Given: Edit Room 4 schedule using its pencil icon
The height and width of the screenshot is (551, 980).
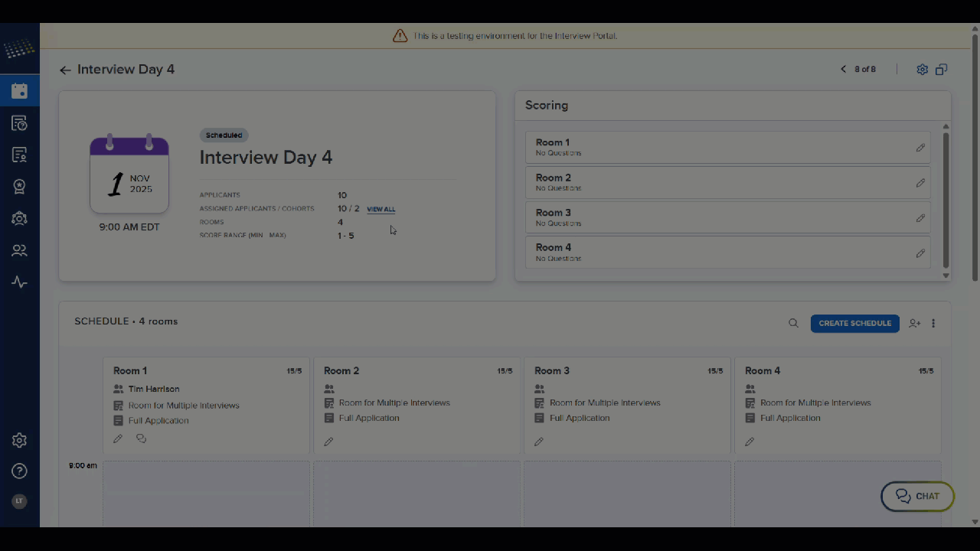Looking at the screenshot, I should 750,441.
